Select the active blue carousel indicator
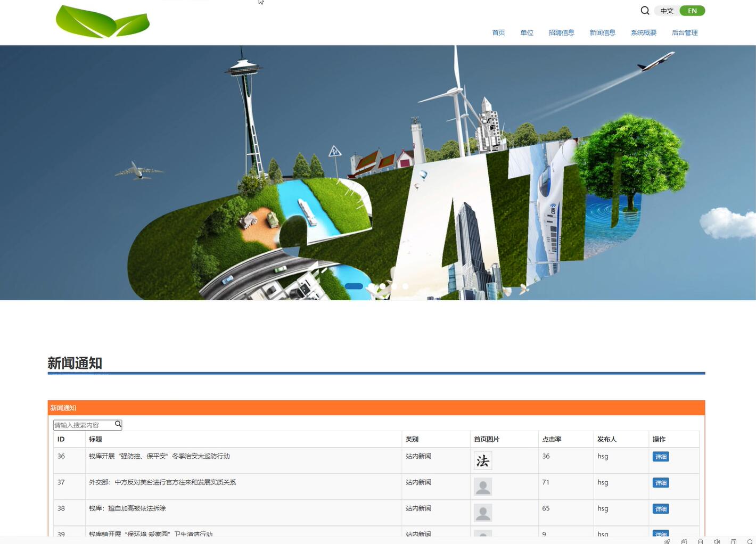This screenshot has height=544, width=756. coord(354,286)
